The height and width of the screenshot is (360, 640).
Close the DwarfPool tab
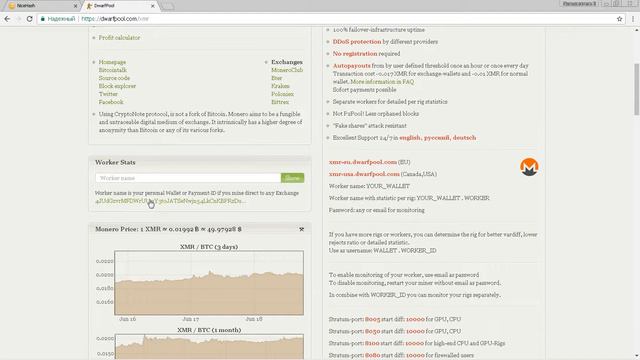tap(153, 6)
